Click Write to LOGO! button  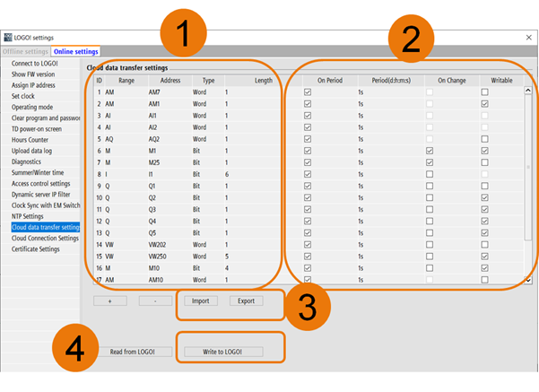tap(223, 352)
